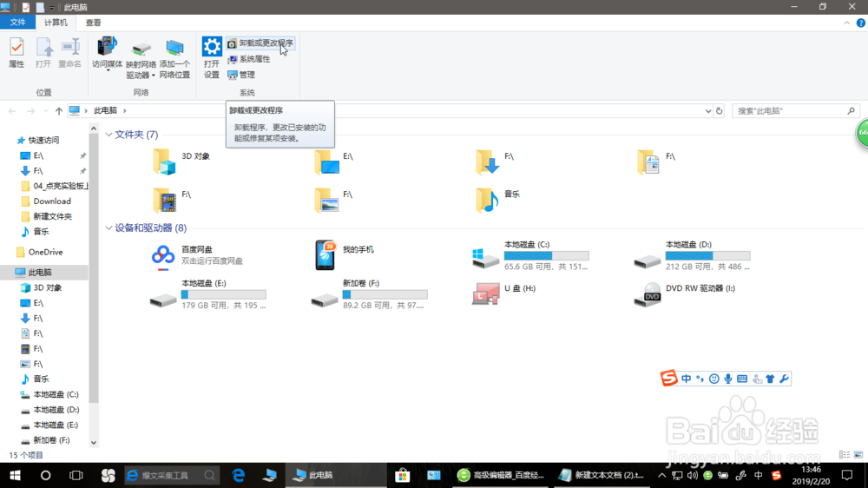This screenshot has width=868, height=488.
Task: Switch to the 查看 ribbon tab
Action: 93,23
